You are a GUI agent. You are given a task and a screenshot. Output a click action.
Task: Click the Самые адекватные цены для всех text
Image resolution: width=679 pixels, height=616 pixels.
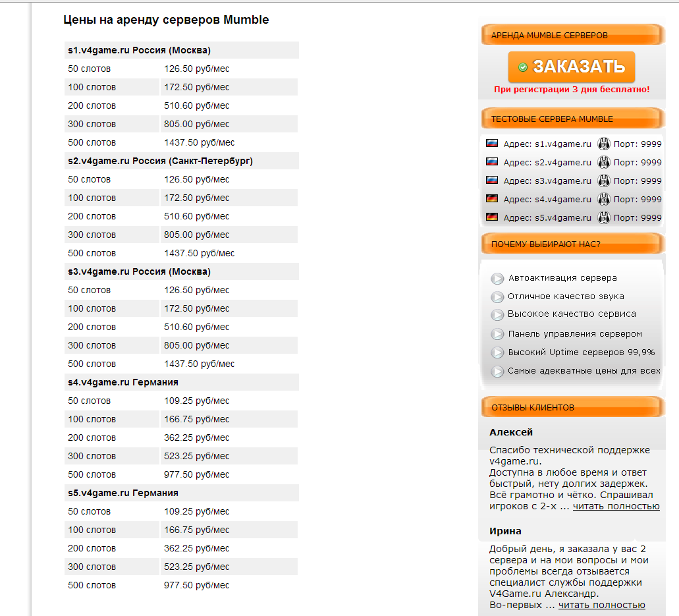click(x=584, y=371)
